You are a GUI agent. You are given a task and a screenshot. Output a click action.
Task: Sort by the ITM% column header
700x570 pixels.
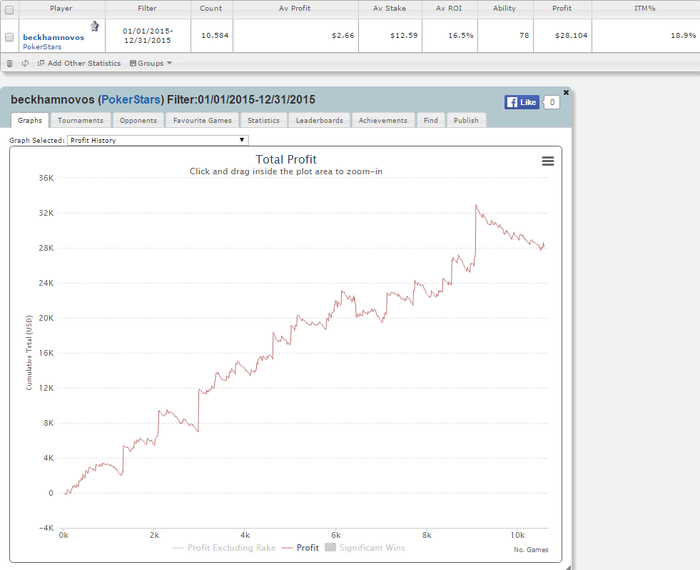(645, 8)
